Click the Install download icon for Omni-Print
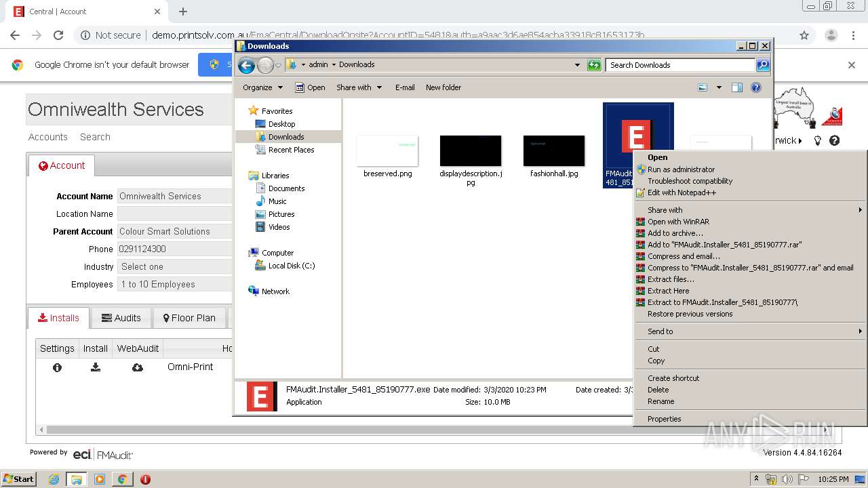 click(96, 367)
